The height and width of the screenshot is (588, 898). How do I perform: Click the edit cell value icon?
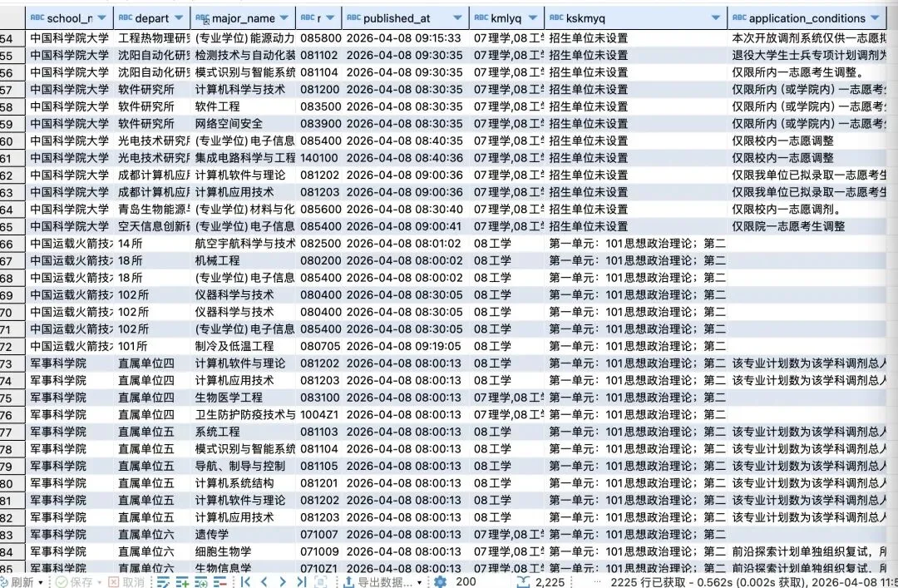pyautogui.click(x=163, y=582)
